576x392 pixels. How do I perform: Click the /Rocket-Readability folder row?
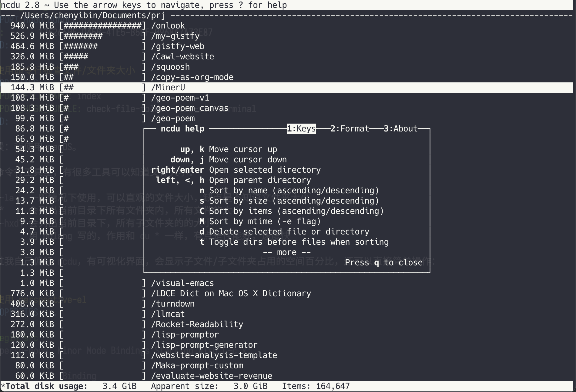pyautogui.click(x=288, y=324)
